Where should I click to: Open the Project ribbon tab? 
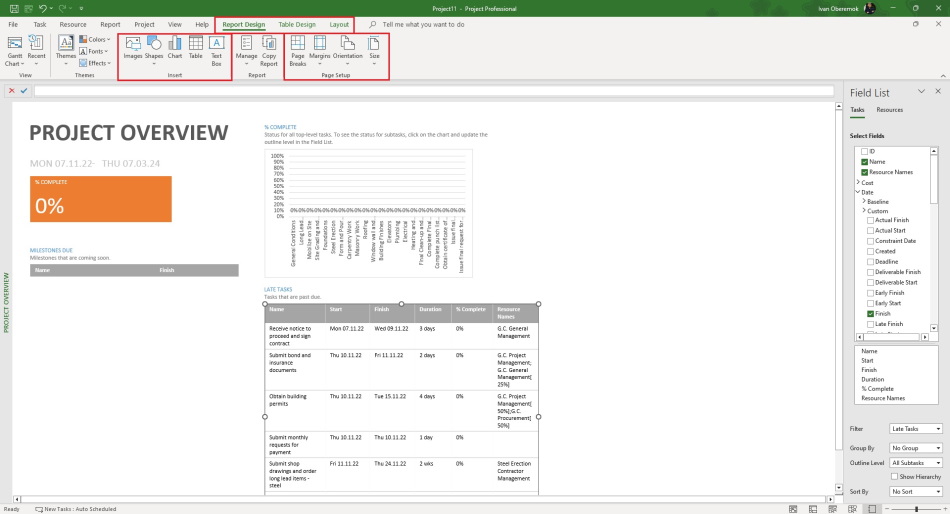pos(144,24)
